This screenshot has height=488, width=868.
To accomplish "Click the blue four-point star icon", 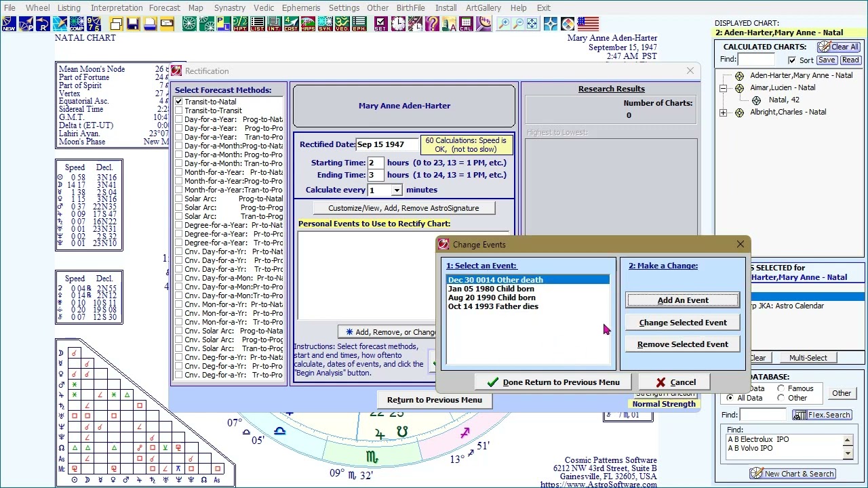I will (x=551, y=24).
